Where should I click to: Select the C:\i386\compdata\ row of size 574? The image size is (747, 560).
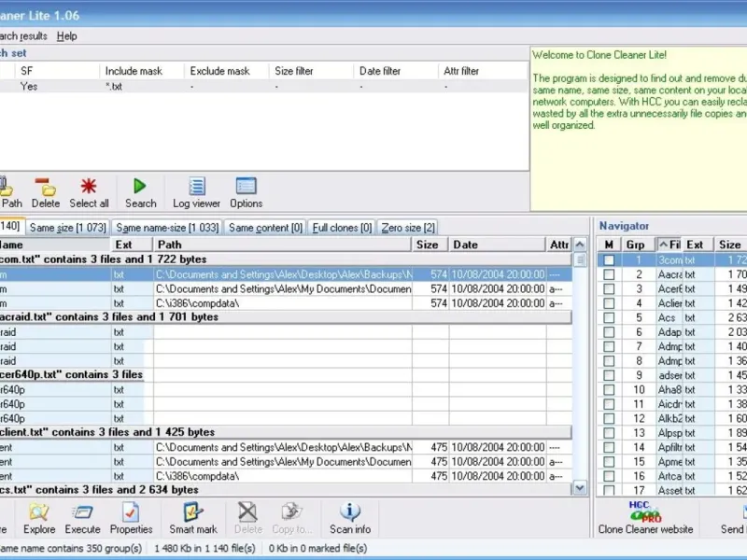[286, 303]
